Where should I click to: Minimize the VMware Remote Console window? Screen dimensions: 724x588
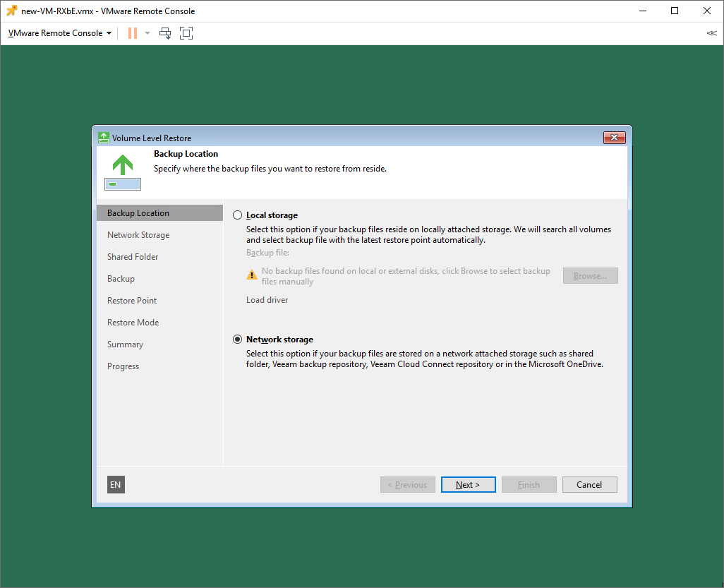click(643, 11)
